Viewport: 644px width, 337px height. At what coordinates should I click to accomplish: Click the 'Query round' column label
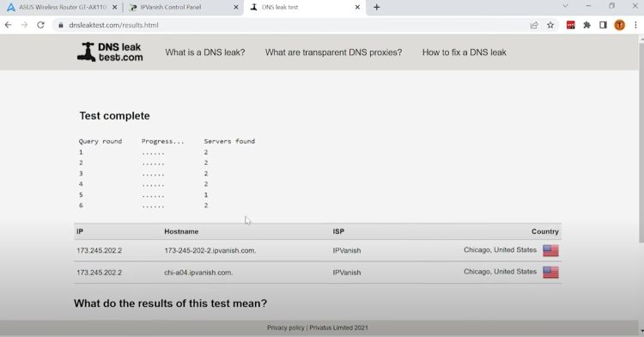(100, 141)
